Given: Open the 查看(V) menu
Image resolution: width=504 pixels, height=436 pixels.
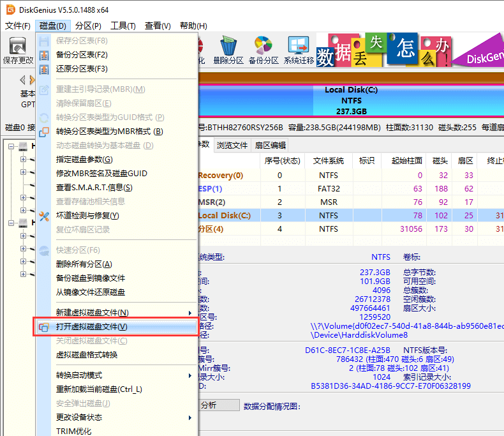Looking at the screenshot, I should coord(158,26).
